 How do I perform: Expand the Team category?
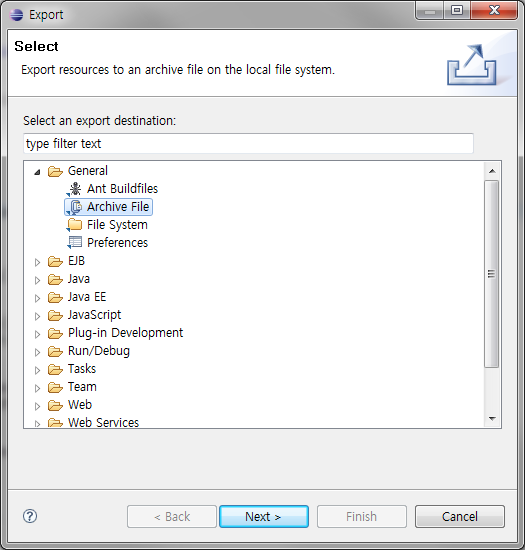(37, 388)
